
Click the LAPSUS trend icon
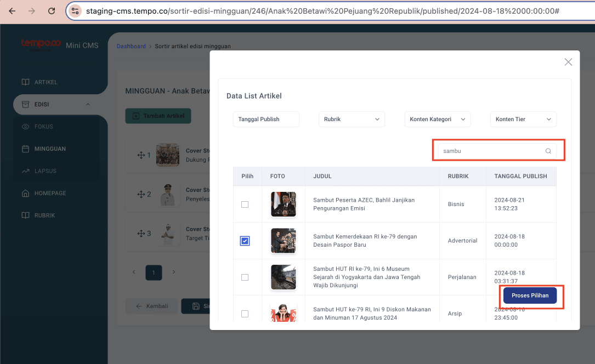coord(25,171)
